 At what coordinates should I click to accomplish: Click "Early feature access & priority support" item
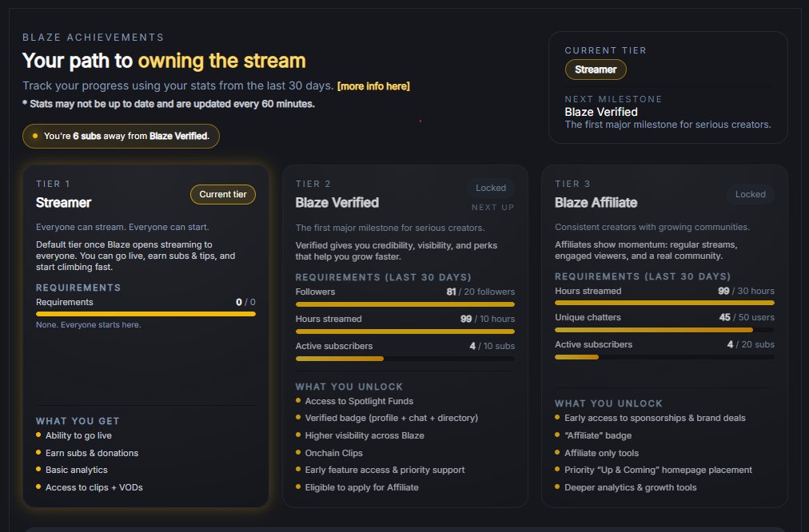(385, 470)
